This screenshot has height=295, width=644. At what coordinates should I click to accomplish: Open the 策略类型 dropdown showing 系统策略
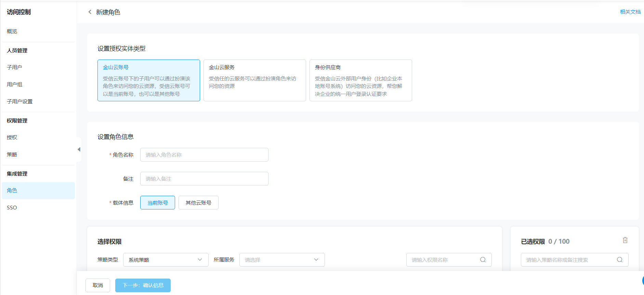[166, 260]
